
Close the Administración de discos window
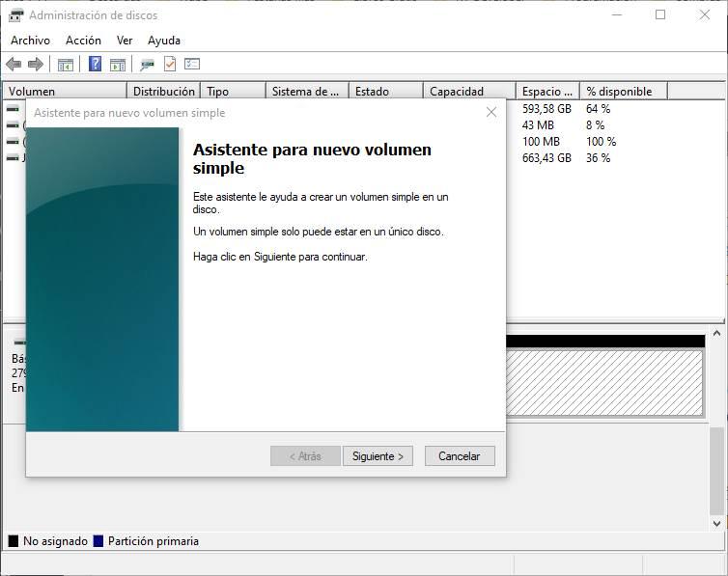pos(704,14)
